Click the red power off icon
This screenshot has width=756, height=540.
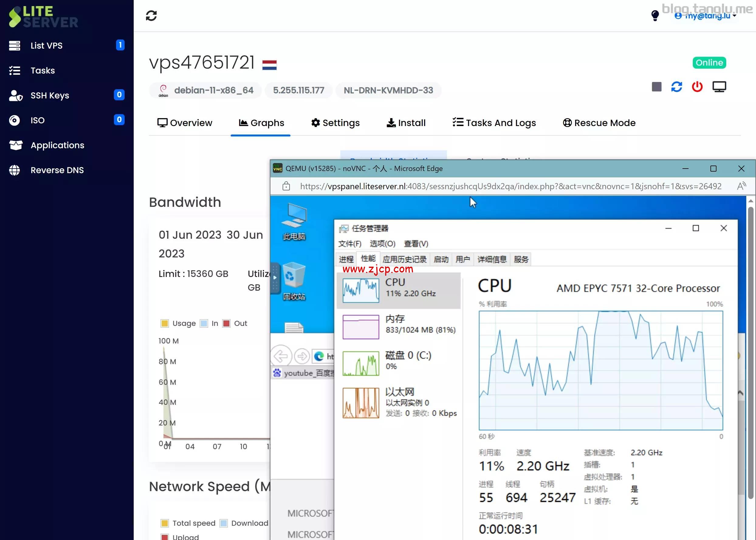point(697,87)
